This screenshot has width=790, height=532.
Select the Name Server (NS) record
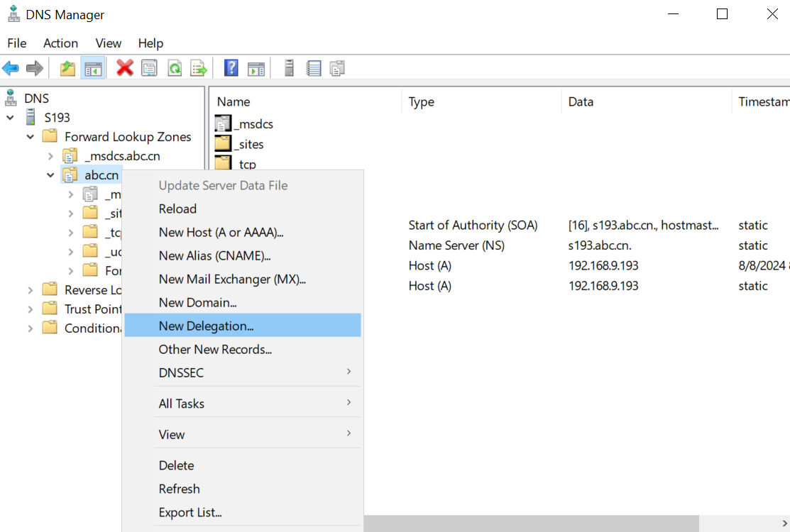point(456,245)
